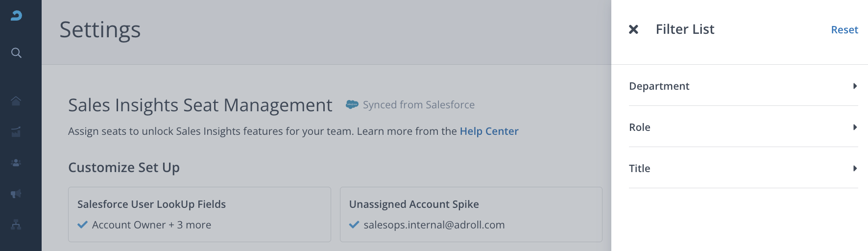Viewport: 868px width, 251px height.
Task: Open search from the sidebar magnifier icon
Action: tap(16, 53)
